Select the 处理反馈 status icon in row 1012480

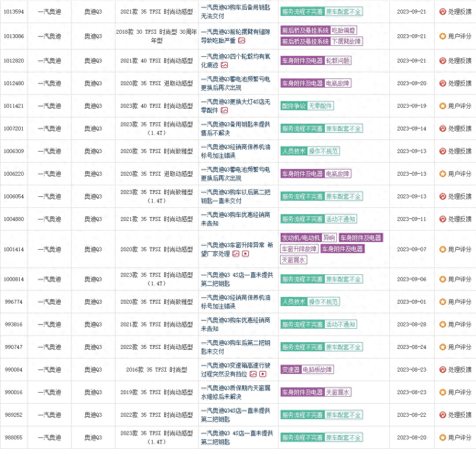[x=443, y=83]
